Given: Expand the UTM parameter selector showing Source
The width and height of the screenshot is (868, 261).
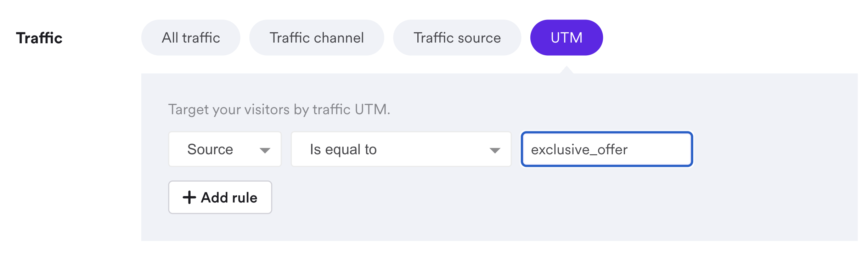Looking at the screenshot, I should (x=224, y=149).
